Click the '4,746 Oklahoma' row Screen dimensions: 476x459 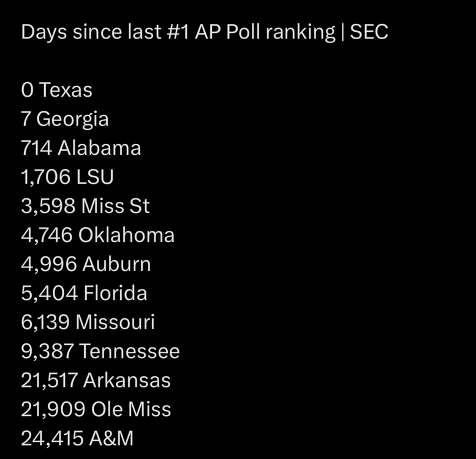point(97,235)
